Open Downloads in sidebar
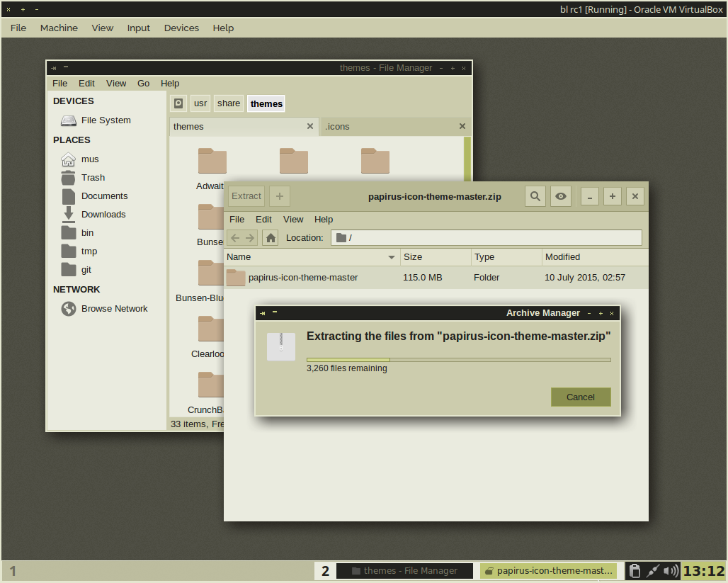This screenshot has height=583, width=728. pos(103,214)
